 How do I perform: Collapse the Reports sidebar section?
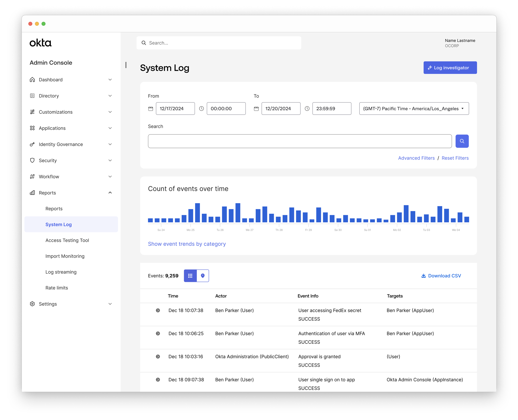click(110, 193)
